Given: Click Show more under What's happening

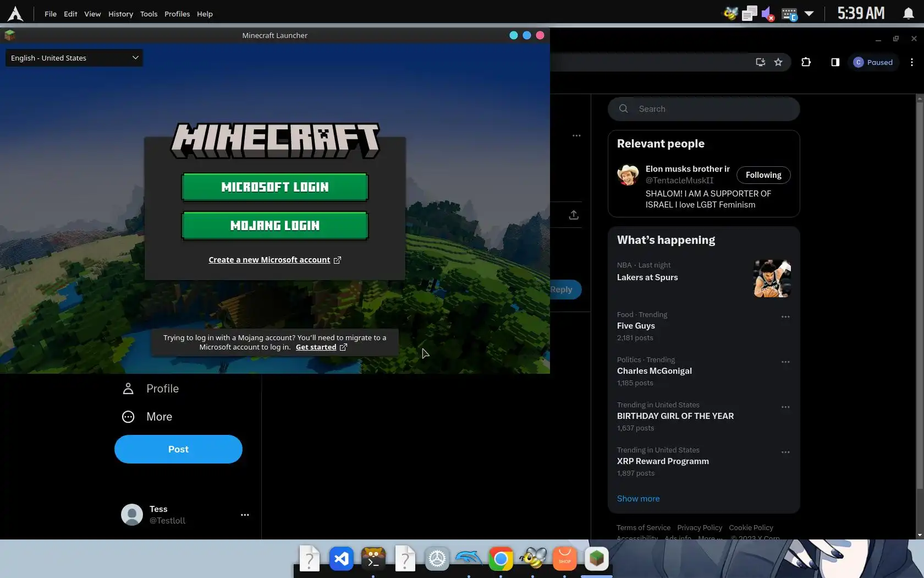Looking at the screenshot, I should (638, 499).
